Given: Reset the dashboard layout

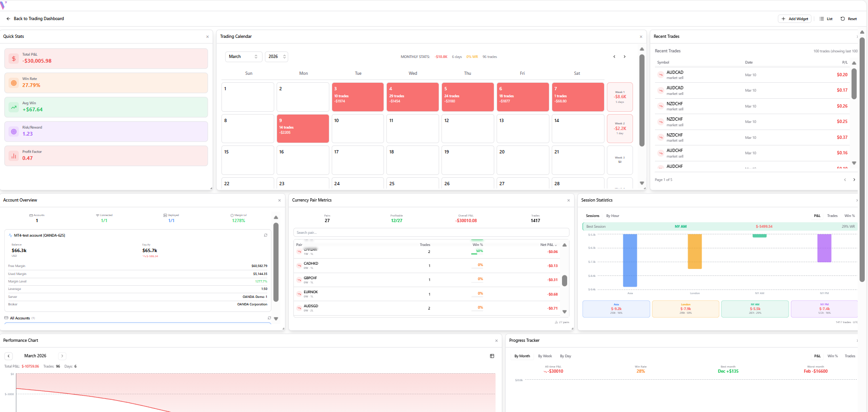Looking at the screenshot, I should 848,19.
